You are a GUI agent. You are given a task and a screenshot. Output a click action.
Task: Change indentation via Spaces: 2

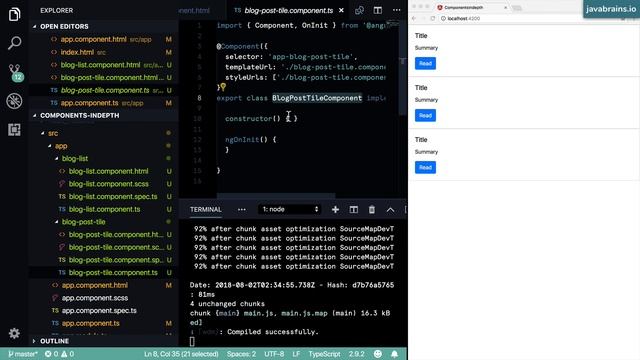pyautogui.click(x=241, y=354)
